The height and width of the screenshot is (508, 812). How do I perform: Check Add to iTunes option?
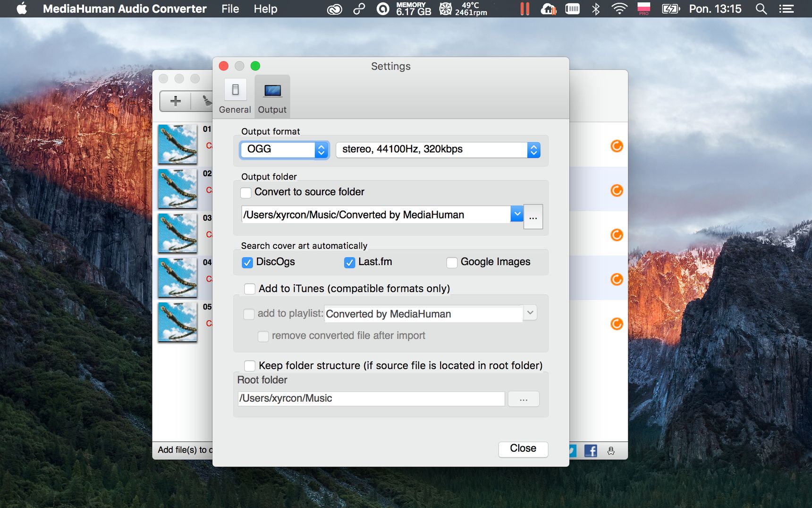point(250,289)
